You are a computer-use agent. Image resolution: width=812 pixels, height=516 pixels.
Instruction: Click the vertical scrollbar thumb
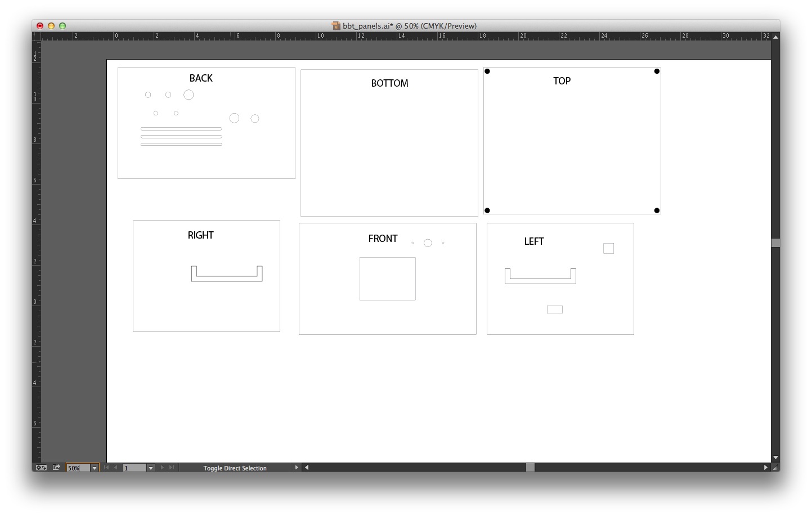(776, 243)
